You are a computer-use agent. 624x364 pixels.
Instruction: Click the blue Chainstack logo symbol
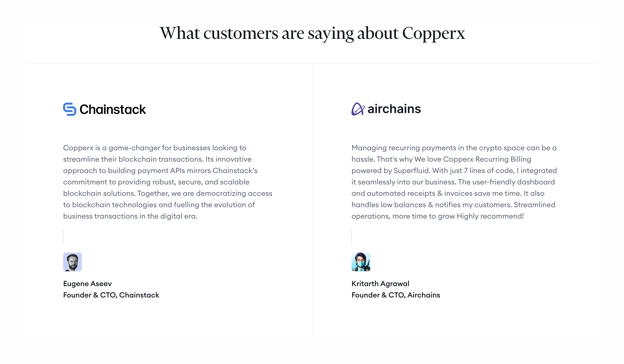click(x=70, y=109)
